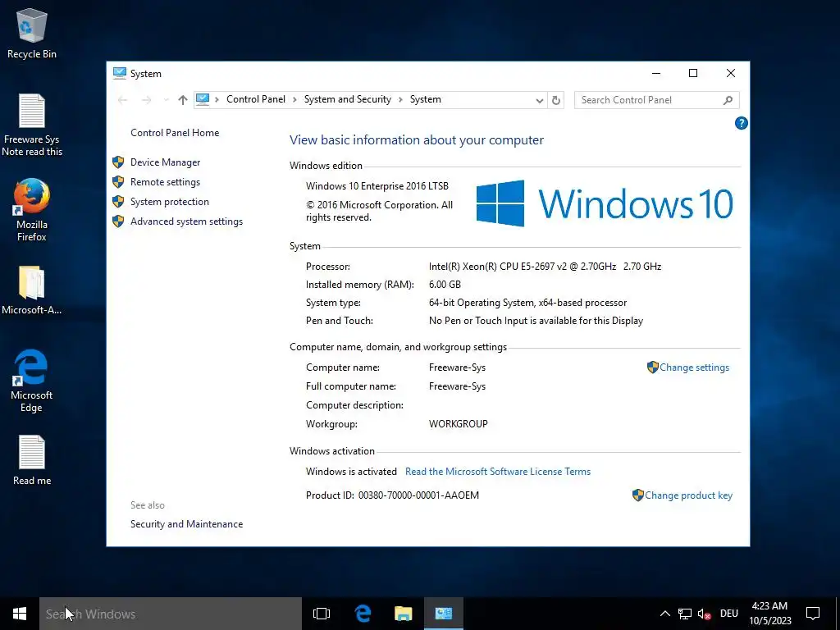Open Control Panel Home
The height and width of the screenshot is (630, 840).
(175, 133)
